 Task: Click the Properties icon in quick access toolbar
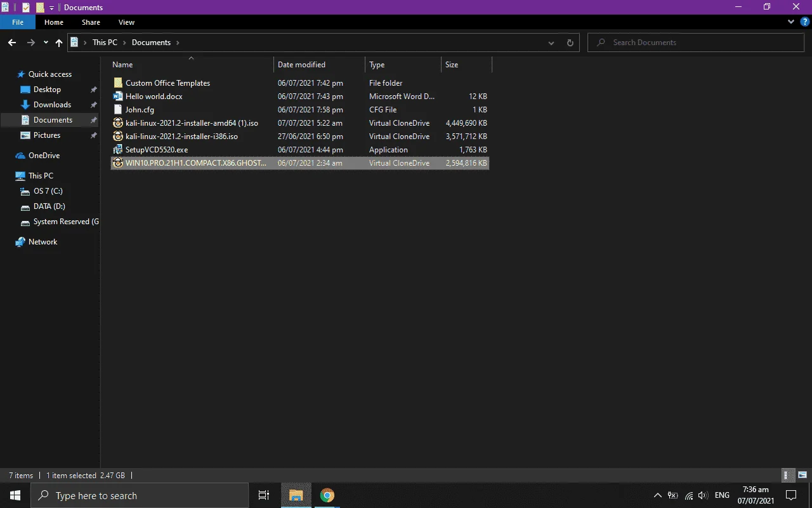pyautogui.click(x=26, y=8)
